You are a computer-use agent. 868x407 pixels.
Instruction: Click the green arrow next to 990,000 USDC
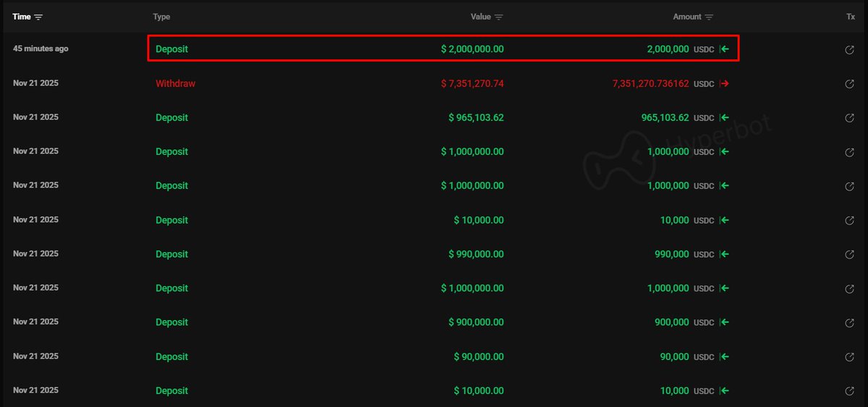724,254
